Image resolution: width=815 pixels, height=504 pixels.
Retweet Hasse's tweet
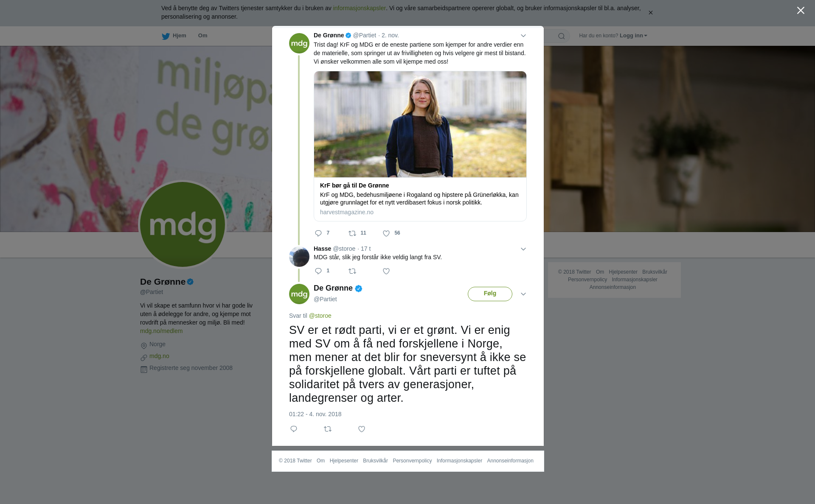pyautogui.click(x=352, y=272)
